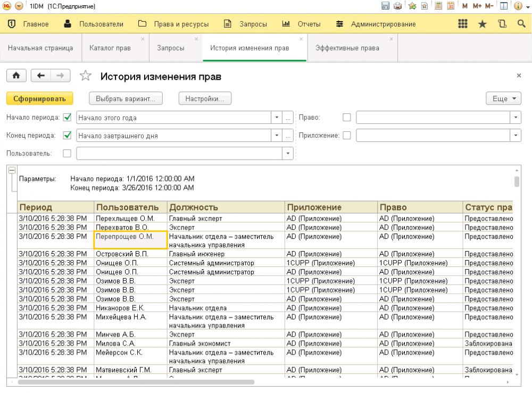Click the search magnifier icon
The height and width of the screenshot is (393, 532).
click(521, 24)
